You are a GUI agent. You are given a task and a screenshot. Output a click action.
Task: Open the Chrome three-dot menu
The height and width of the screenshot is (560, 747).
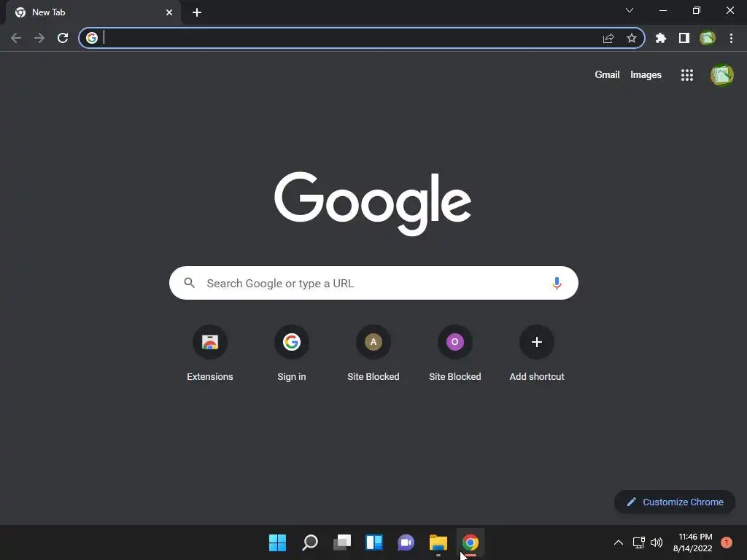731,38
